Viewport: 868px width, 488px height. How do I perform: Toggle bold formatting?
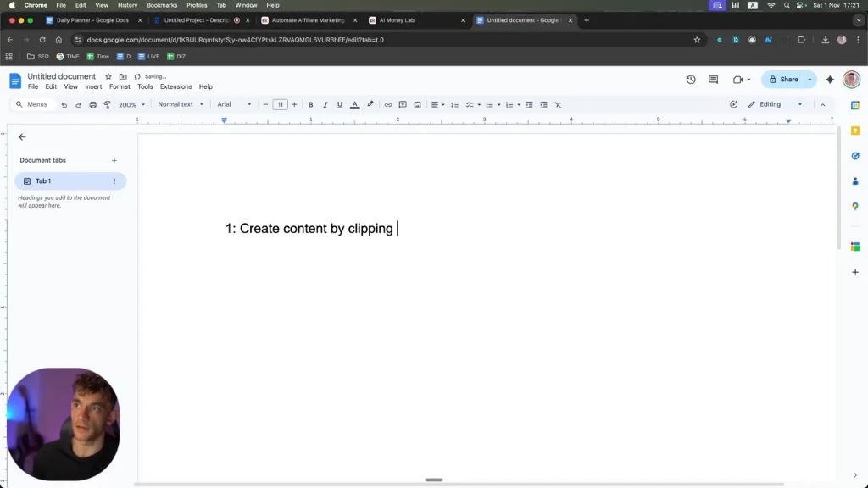coord(311,104)
